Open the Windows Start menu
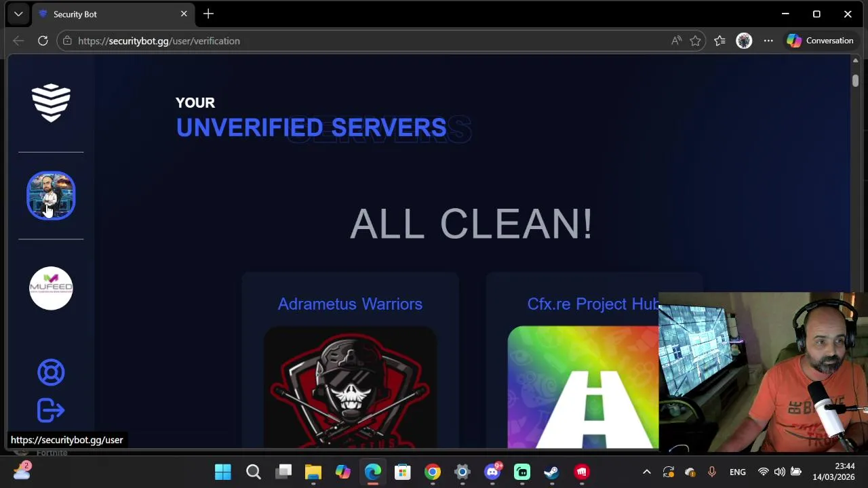868x488 pixels. 223,472
